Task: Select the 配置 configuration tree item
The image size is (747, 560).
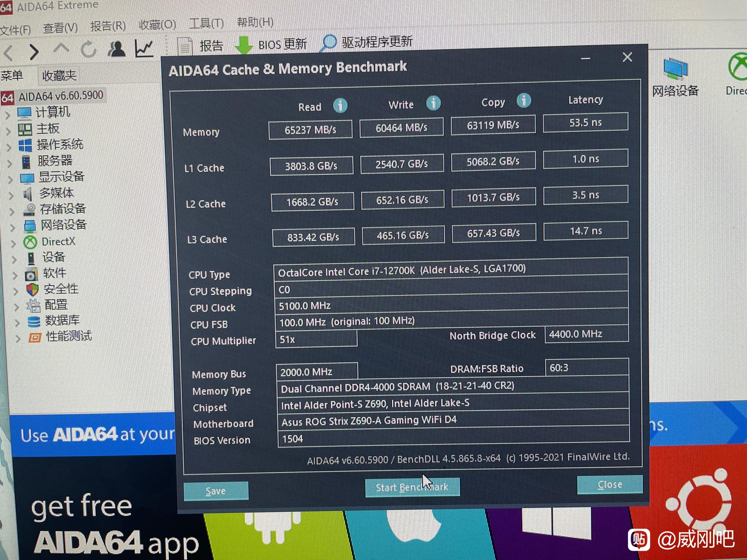Action: click(56, 305)
